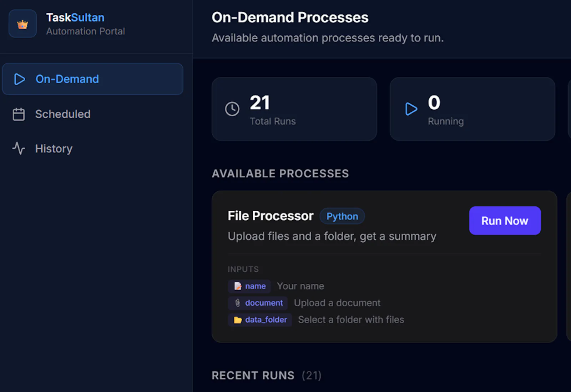Screen dimensions: 571x392
Task: Open the Total Runs stat card
Action: point(294,109)
